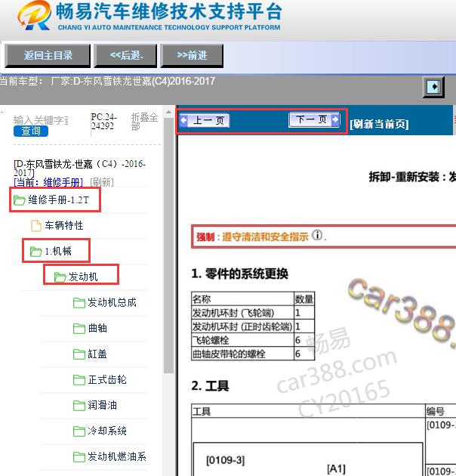Click the 2. 工具 heading

coord(210,386)
